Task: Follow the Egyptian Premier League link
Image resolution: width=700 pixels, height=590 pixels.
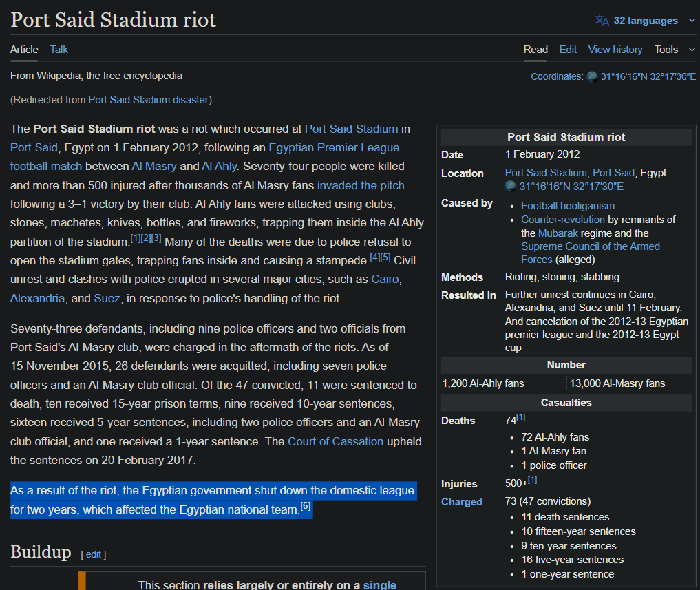Action: click(334, 148)
